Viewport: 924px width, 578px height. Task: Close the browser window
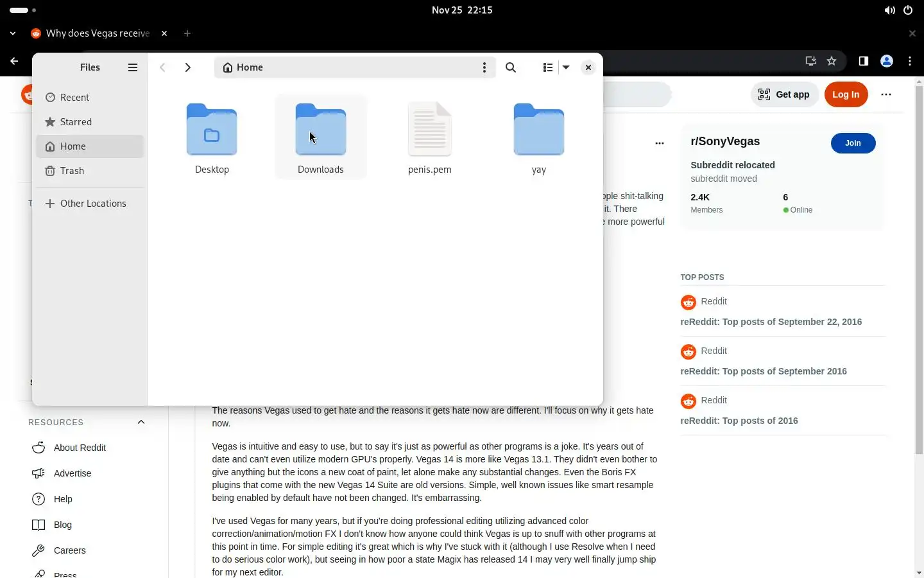pyautogui.click(x=912, y=33)
